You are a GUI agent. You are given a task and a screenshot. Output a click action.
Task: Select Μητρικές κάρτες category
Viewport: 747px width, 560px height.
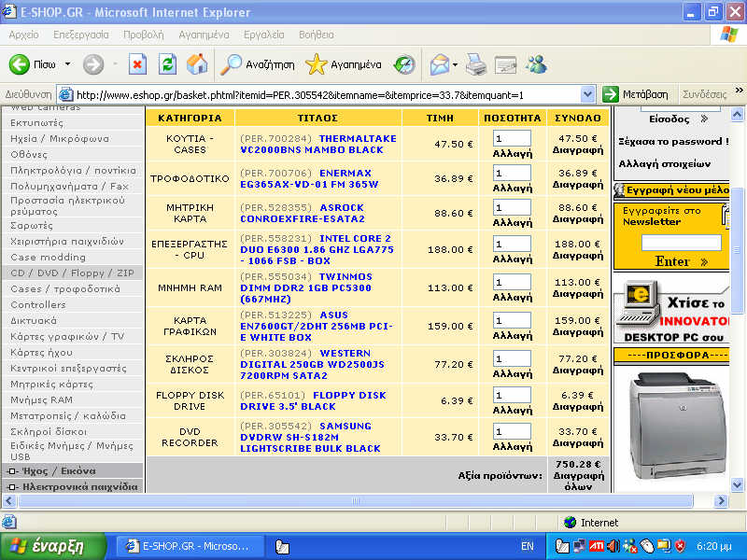coord(51,384)
